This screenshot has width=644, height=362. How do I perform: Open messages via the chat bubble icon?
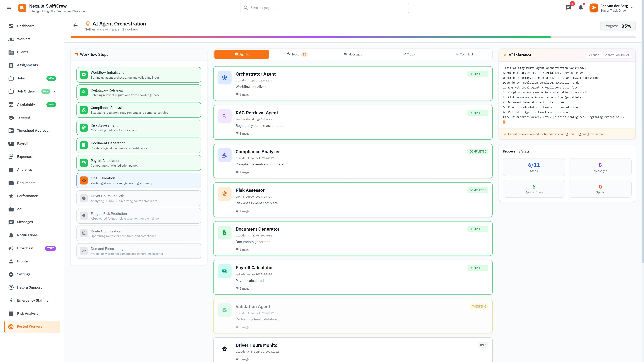pos(569,8)
